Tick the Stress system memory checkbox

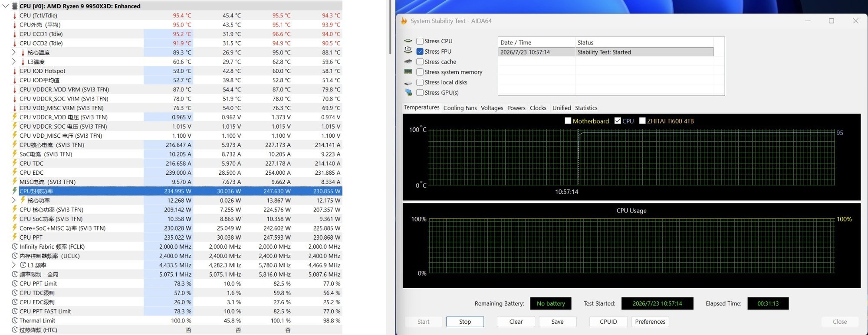click(x=420, y=72)
